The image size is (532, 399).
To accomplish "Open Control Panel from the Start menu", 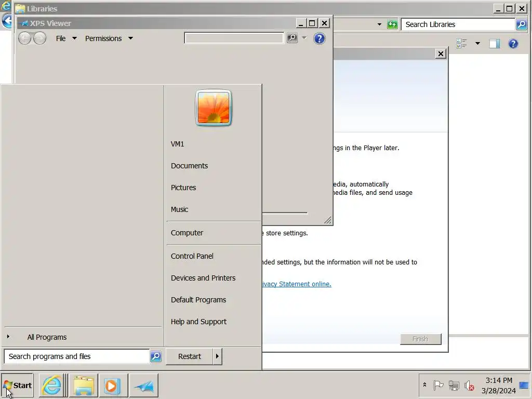I will click(x=192, y=256).
